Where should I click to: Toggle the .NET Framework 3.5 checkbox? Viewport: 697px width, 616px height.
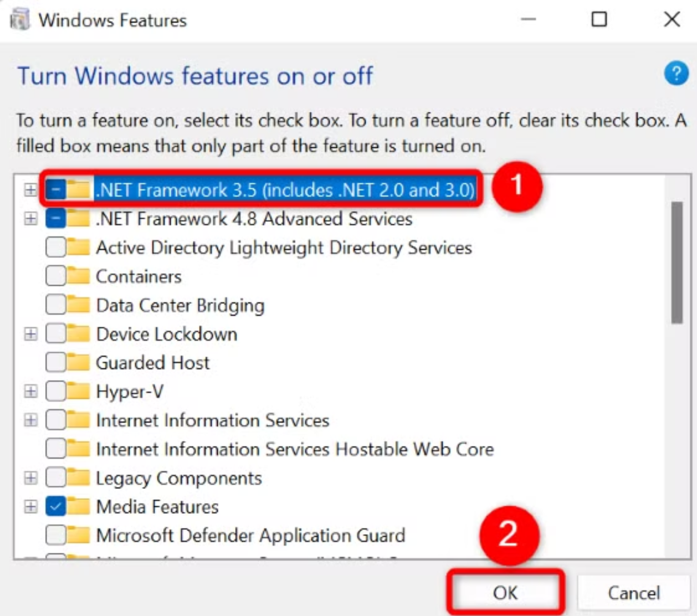tap(56, 190)
